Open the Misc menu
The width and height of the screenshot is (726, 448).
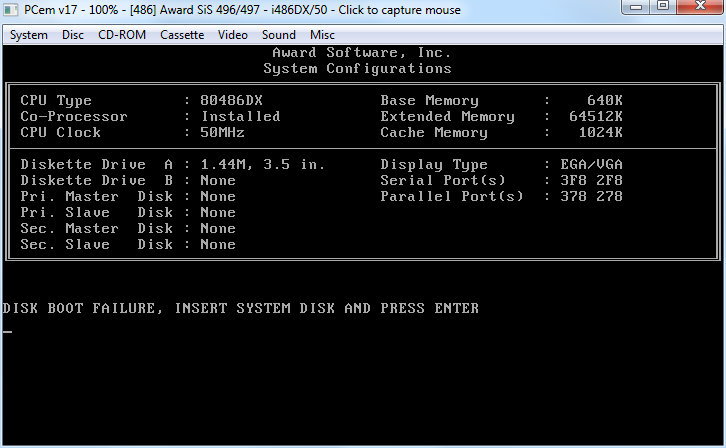point(322,35)
